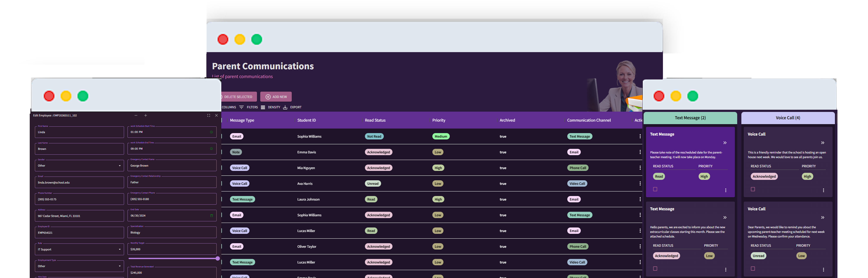Check the checkbox on the first Text Message card
Image resolution: width=868 pixels, height=278 pixels.
[x=655, y=189]
